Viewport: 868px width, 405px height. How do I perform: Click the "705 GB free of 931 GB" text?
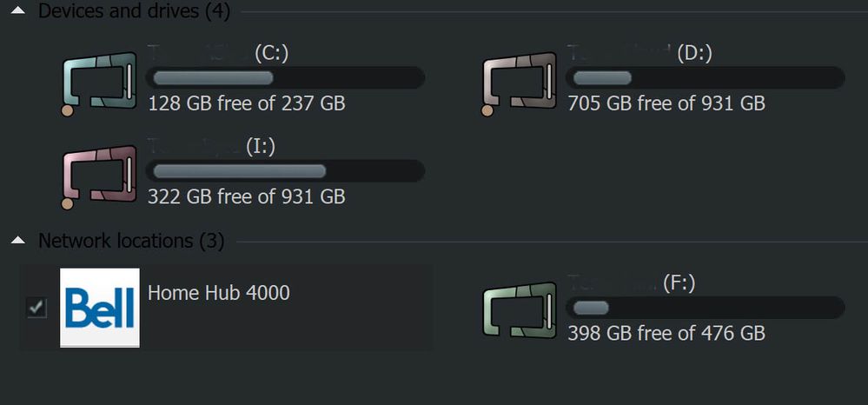(666, 104)
